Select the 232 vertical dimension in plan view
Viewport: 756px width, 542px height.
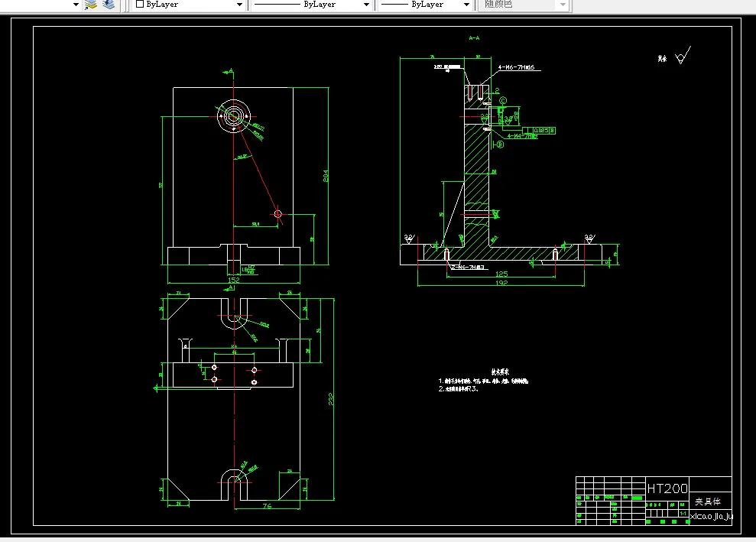coord(331,399)
